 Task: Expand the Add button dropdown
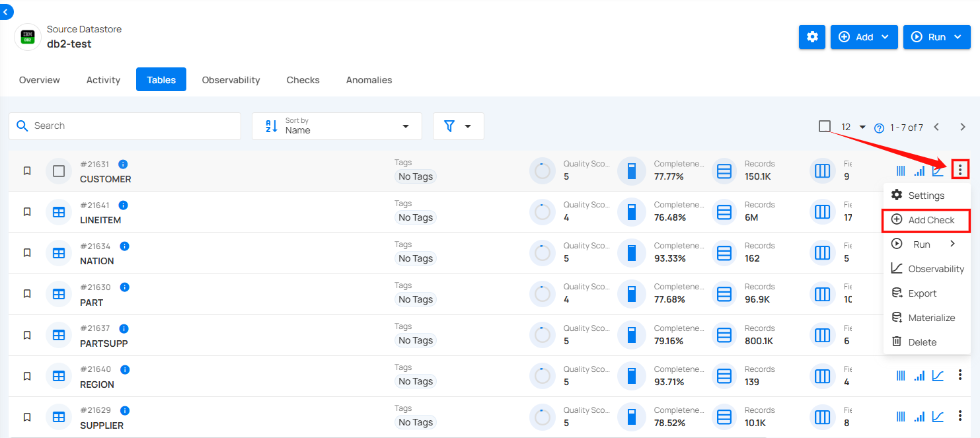click(x=864, y=37)
